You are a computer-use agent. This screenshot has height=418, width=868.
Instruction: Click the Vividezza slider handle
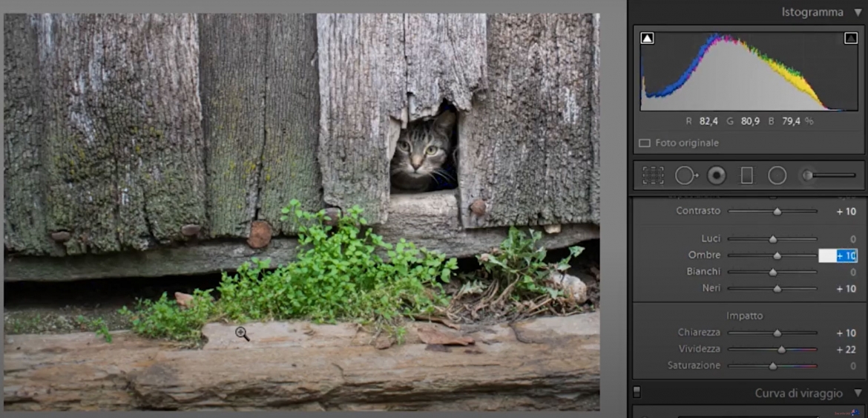click(x=781, y=349)
